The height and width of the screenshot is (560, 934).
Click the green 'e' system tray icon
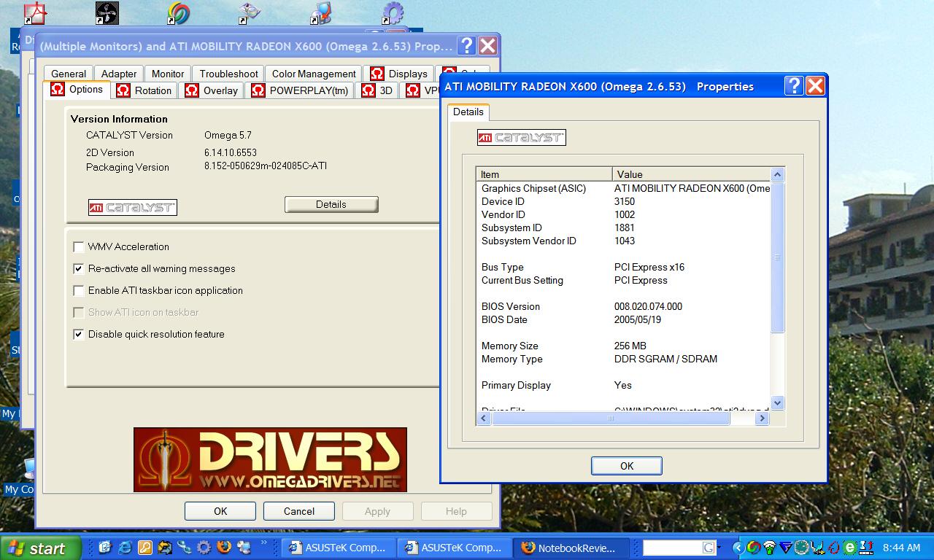[x=849, y=548]
